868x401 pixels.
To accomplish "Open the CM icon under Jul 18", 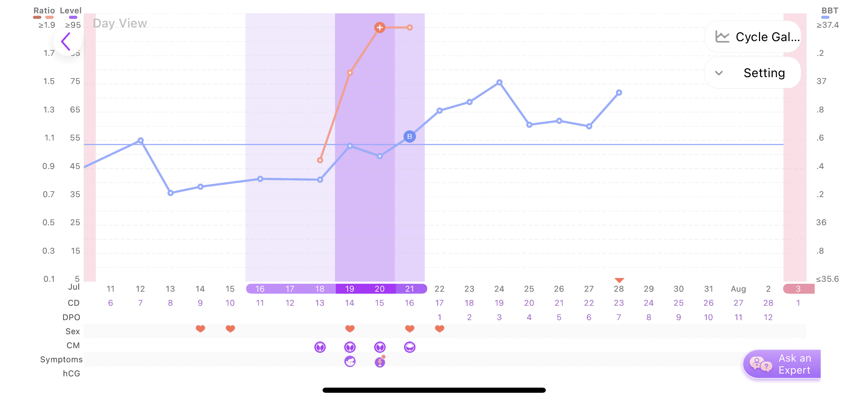I will tap(320, 347).
